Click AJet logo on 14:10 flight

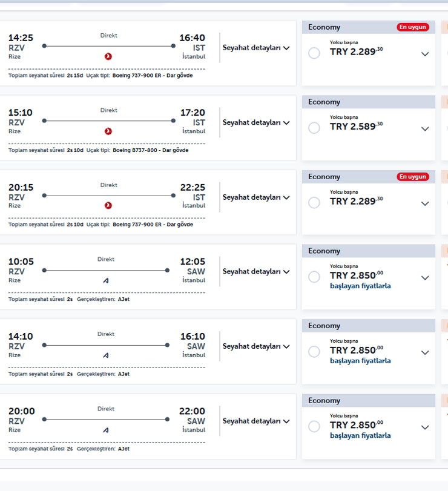coord(106,355)
